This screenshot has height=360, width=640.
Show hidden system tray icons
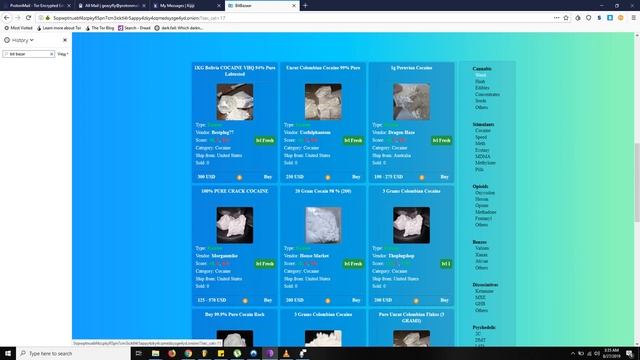point(573,353)
